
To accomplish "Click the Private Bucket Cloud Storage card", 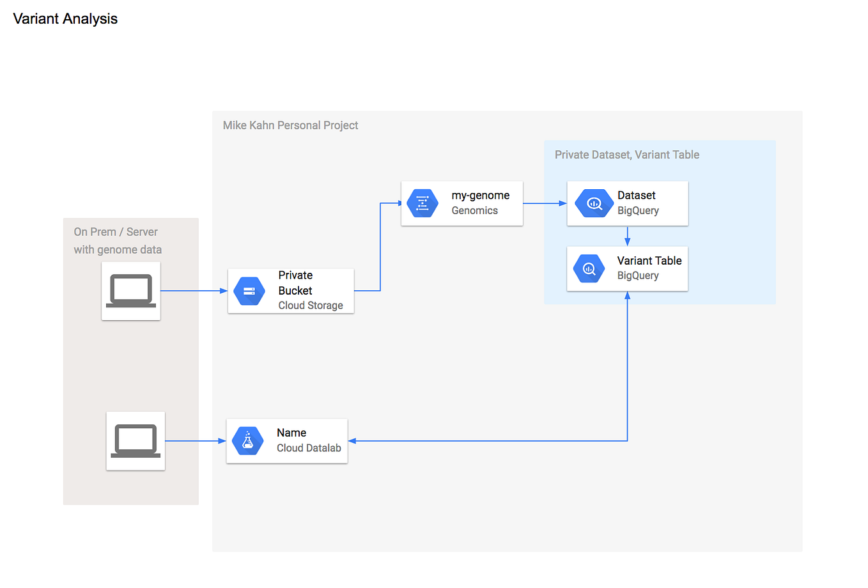I will 290,291.
